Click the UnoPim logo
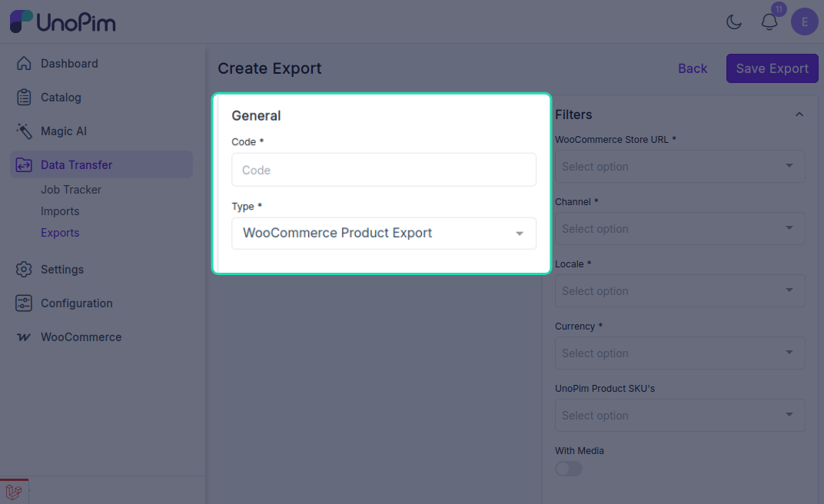This screenshot has width=824, height=504. [x=62, y=22]
